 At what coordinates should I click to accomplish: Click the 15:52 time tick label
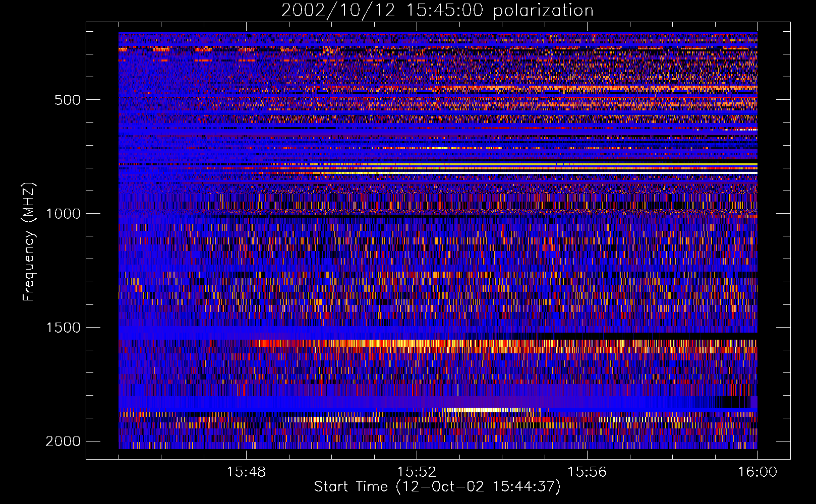coord(417,472)
